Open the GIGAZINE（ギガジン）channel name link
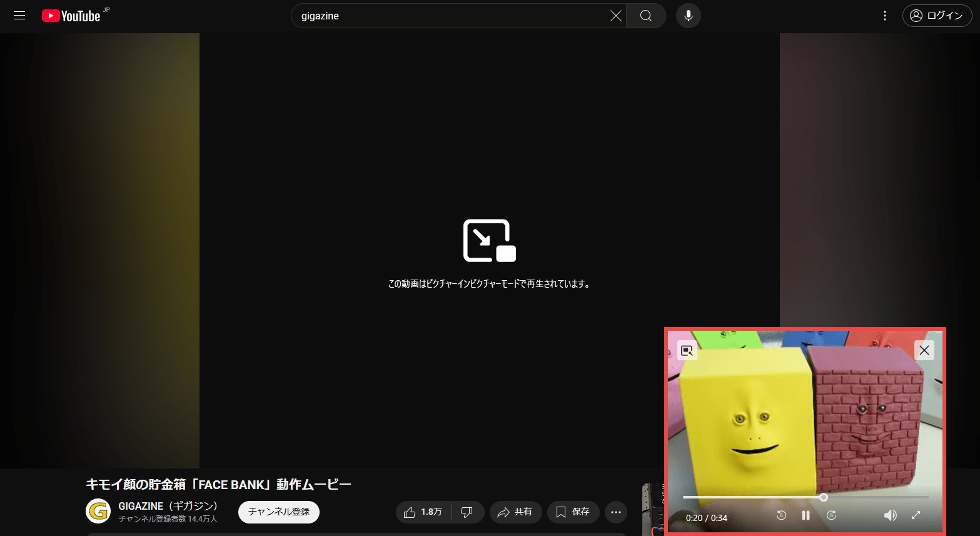 pyautogui.click(x=168, y=506)
